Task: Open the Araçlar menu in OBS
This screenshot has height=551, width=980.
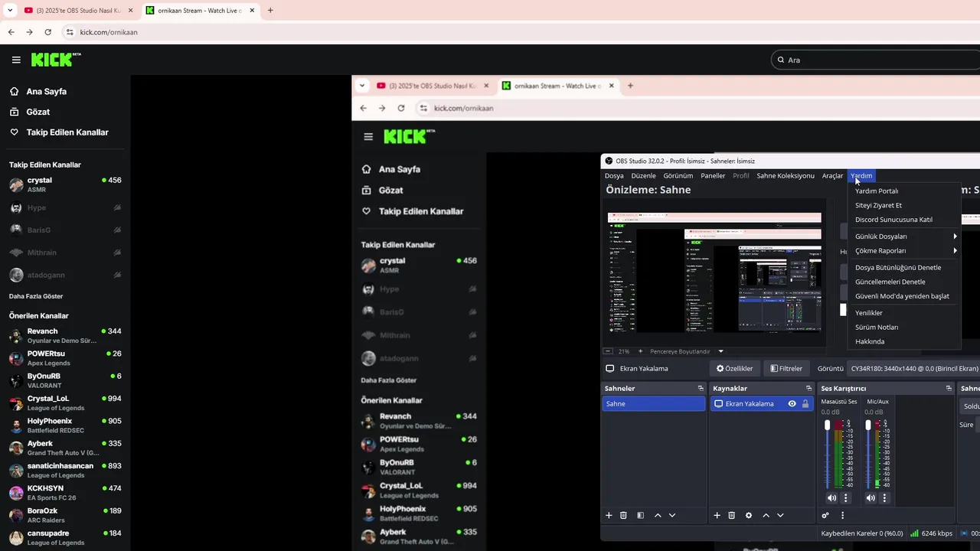Action: pos(832,176)
